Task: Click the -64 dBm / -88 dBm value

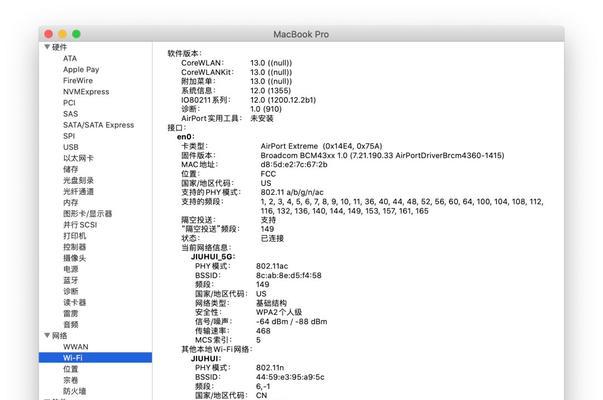Action: (x=292, y=322)
